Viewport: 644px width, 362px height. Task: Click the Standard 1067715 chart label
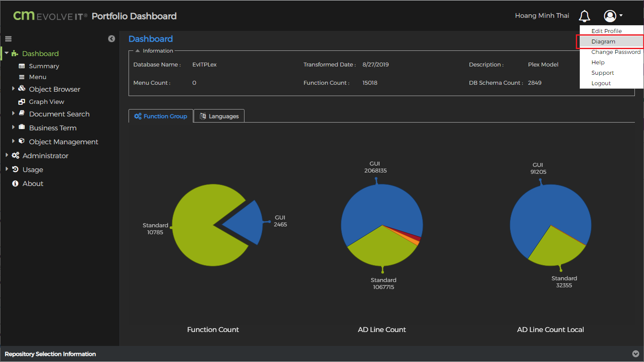383,284
